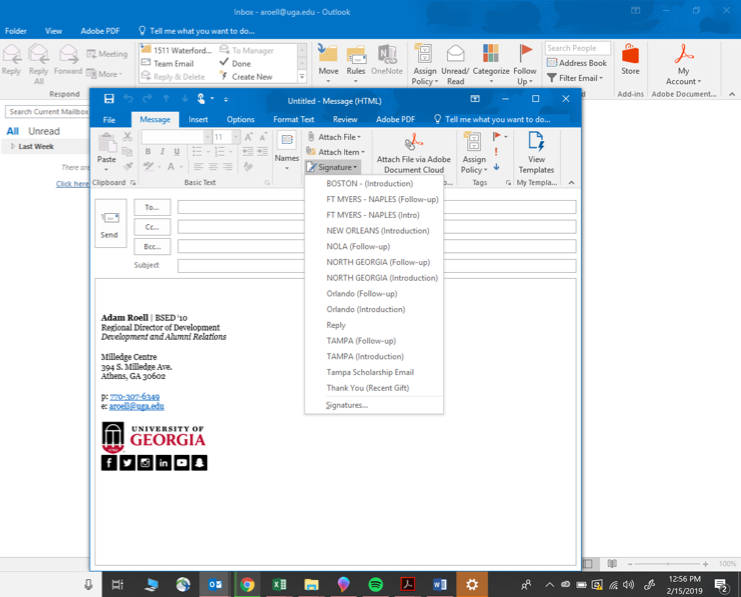Choose NORTH GEORGIA (Introduction) signature
741x597 pixels.
[x=382, y=278]
